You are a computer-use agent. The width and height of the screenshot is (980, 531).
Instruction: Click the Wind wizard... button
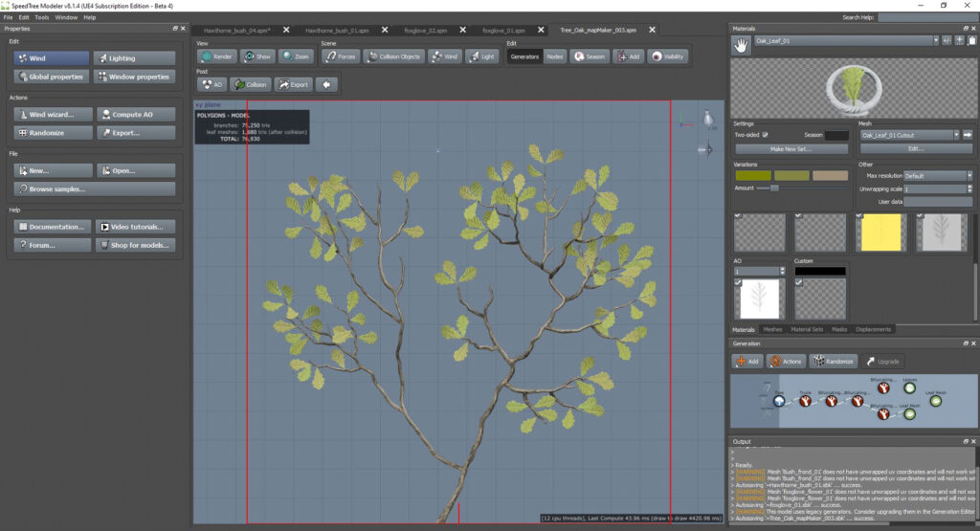point(53,115)
